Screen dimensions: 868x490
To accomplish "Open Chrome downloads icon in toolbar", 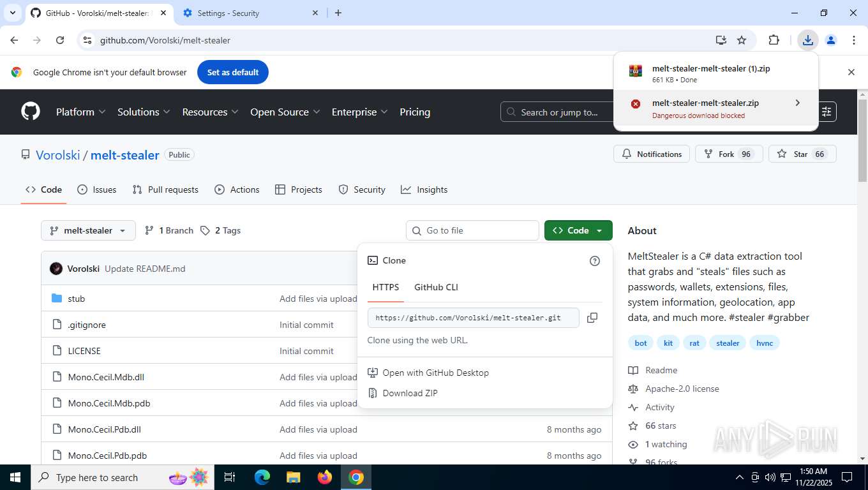I will point(808,40).
